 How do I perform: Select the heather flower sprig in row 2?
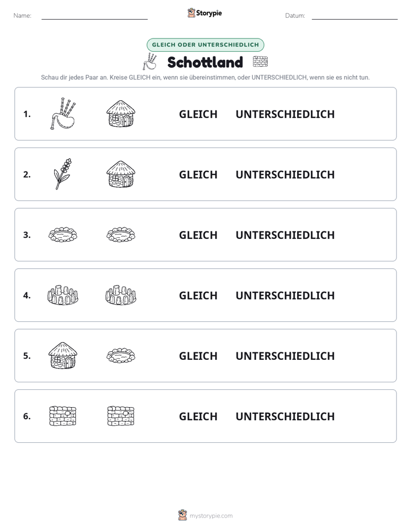click(x=63, y=174)
